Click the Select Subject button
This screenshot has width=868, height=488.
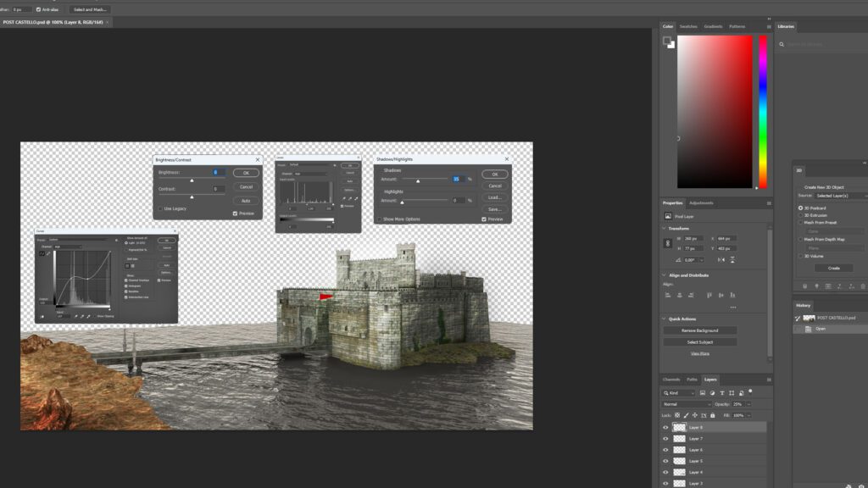click(x=699, y=342)
